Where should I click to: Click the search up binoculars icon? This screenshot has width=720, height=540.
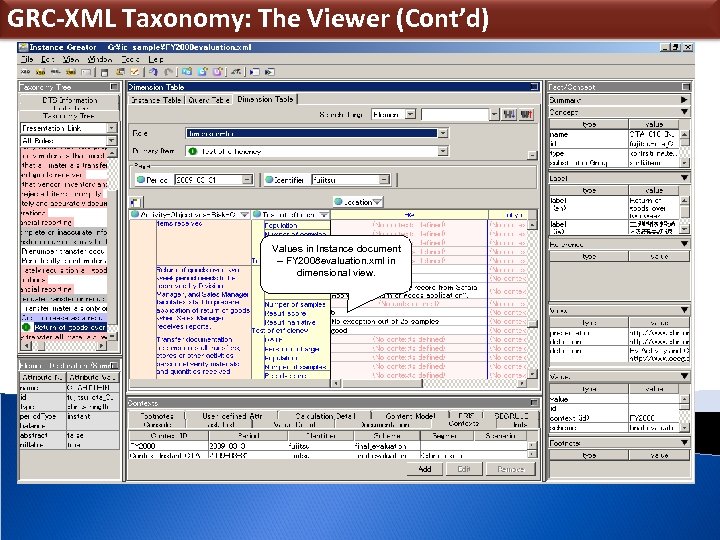(526, 114)
